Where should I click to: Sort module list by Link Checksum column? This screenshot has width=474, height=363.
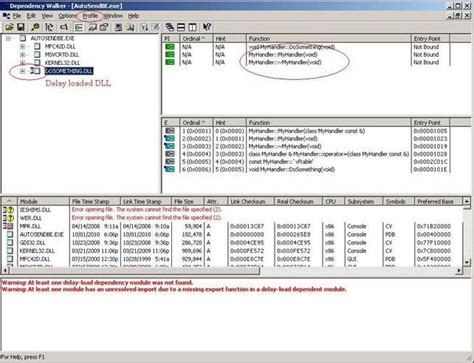coord(251,201)
